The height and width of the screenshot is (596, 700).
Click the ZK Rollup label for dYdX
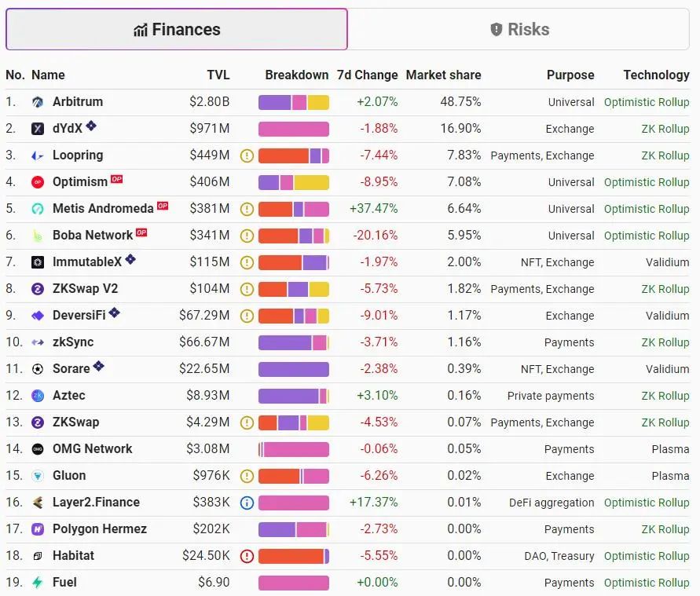point(665,129)
